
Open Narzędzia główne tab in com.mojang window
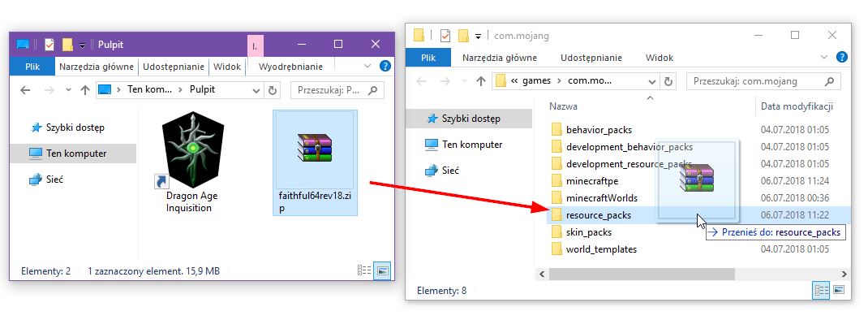click(500, 58)
